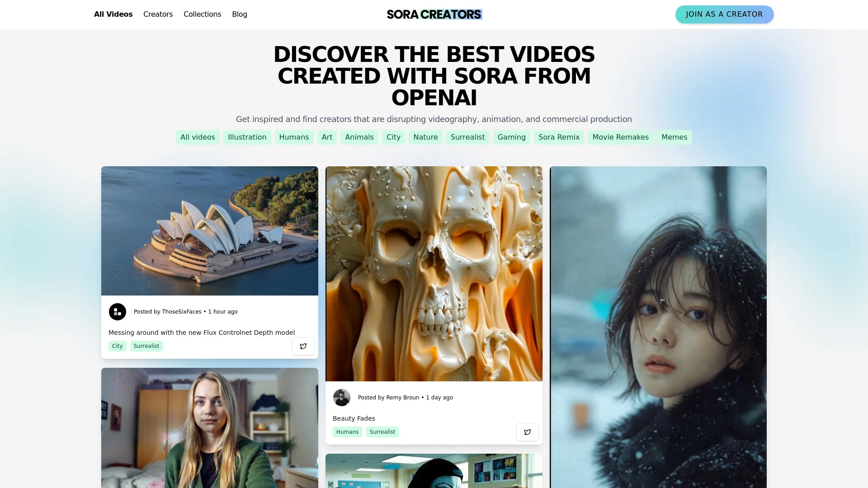Expand the Sora Remix filter category
Viewport: 868px width, 488px height.
(559, 137)
